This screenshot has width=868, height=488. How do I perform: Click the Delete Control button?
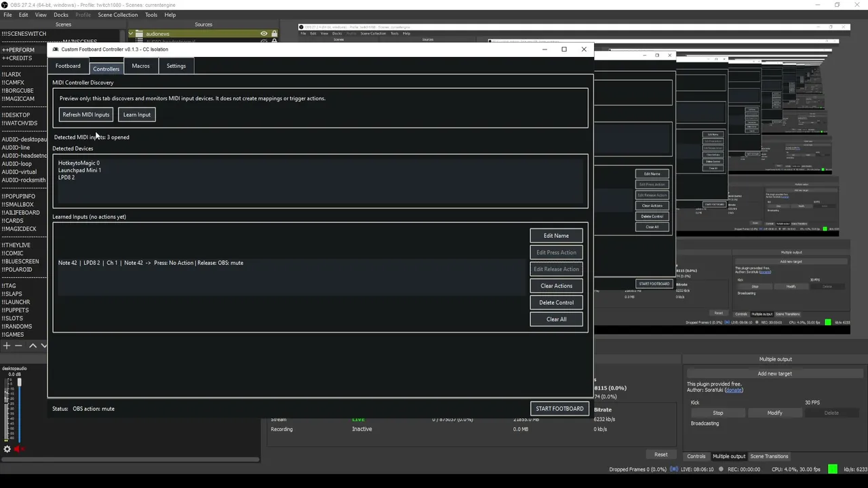[x=556, y=302]
